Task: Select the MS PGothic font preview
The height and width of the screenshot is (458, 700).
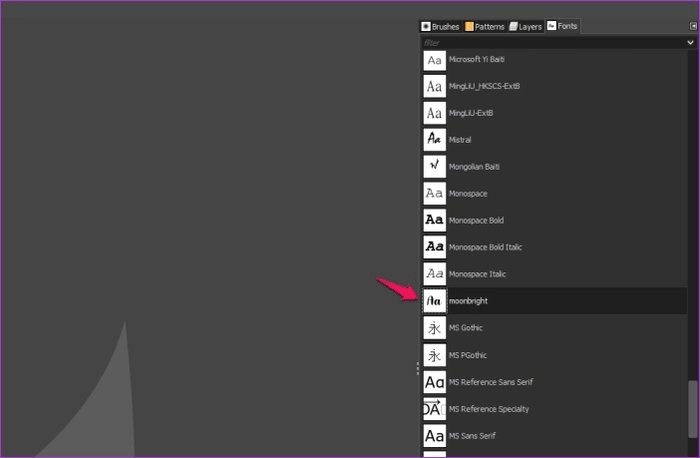Action: coord(434,355)
